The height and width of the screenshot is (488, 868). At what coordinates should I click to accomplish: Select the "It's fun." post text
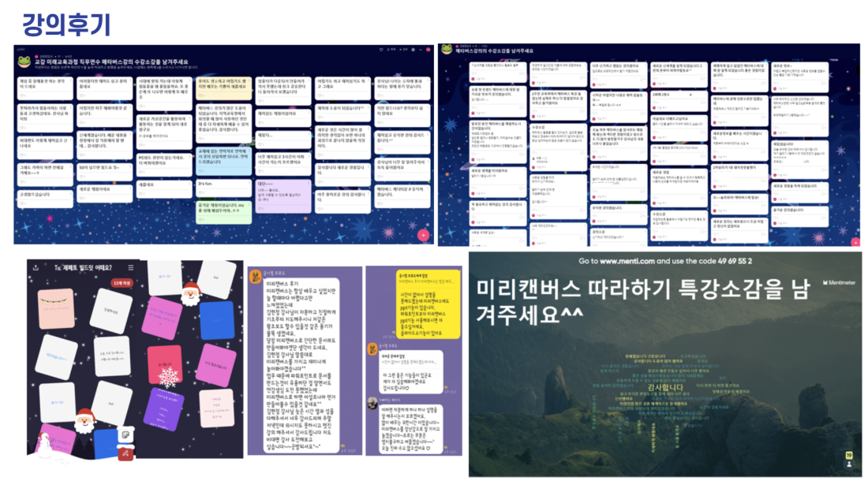(x=205, y=183)
